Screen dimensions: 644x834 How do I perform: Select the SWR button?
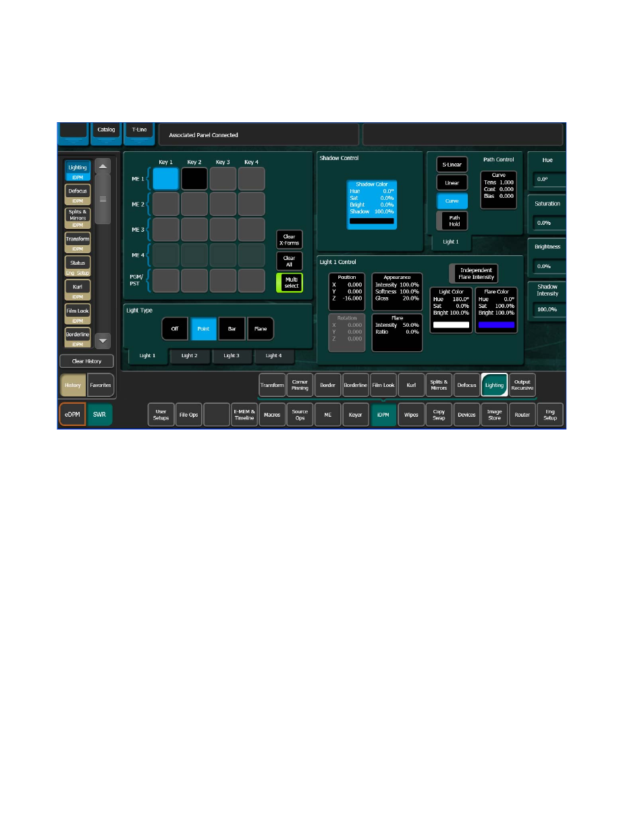[x=99, y=415]
